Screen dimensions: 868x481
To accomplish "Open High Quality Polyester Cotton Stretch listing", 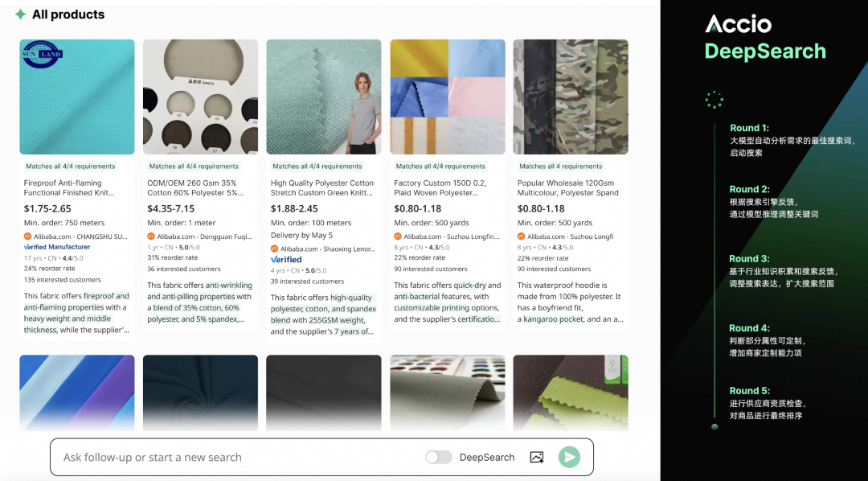I will (x=322, y=188).
